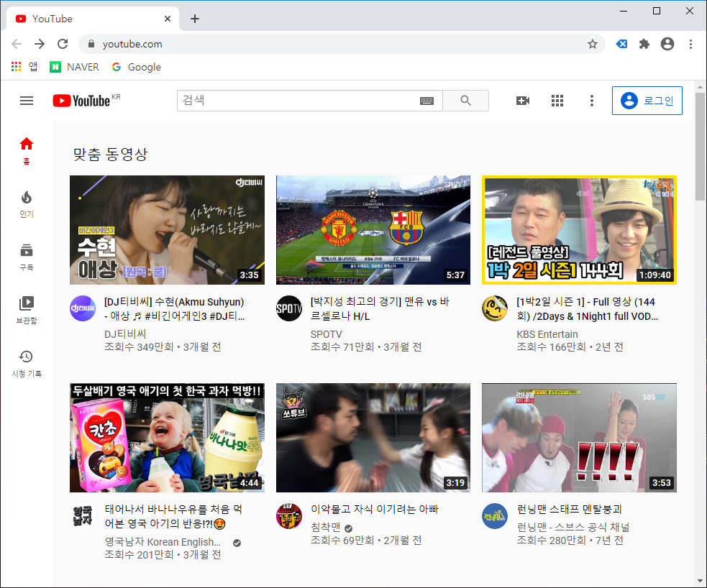Open the SPOTV channel avatar
This screenshot has width=707, height=588.
[x=288, y=308]
